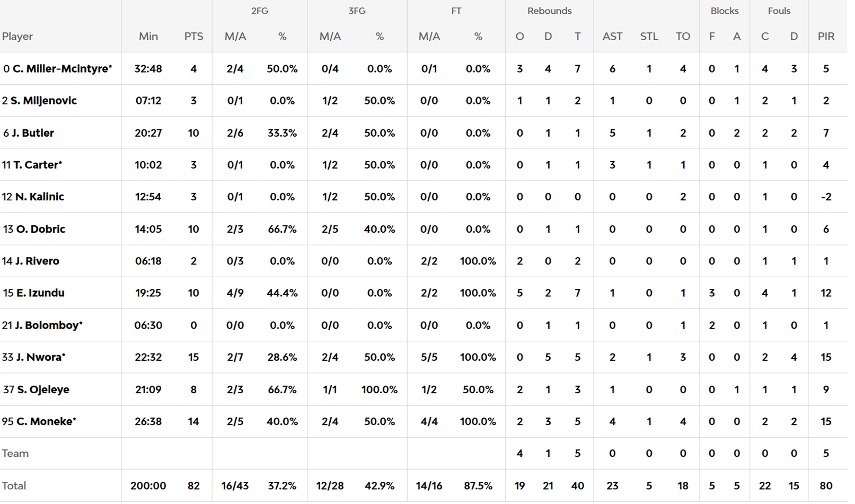Click the Player column header

click(17, 37)
